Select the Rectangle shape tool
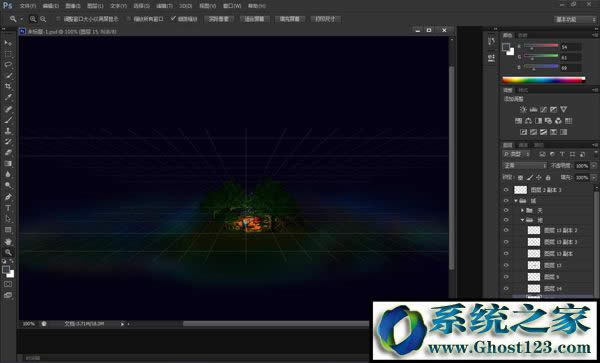This screenshot has height=363, width=600. [x=8, y=230]
